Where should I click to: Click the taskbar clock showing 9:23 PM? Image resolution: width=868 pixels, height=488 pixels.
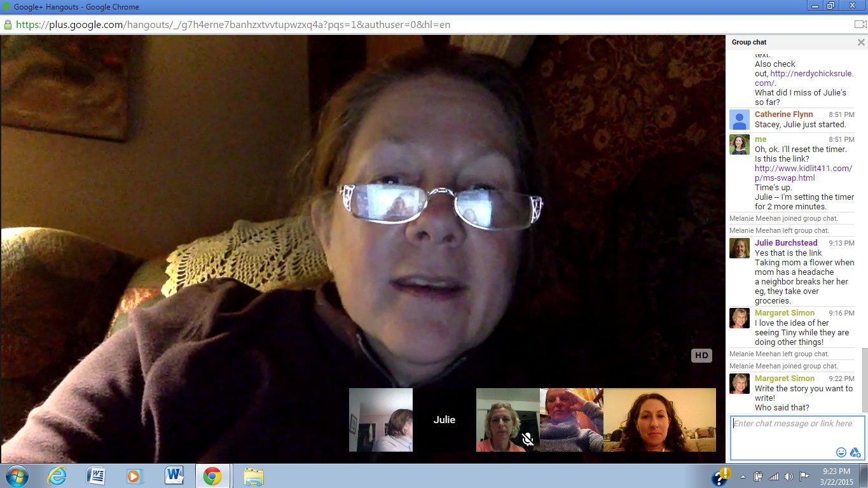click(837, 476)
